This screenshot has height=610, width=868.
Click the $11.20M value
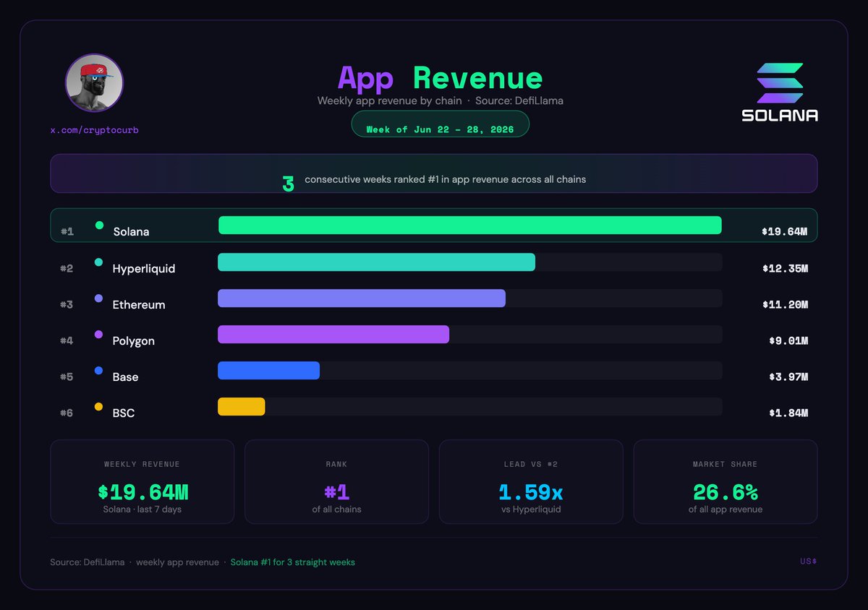point(785,304)
